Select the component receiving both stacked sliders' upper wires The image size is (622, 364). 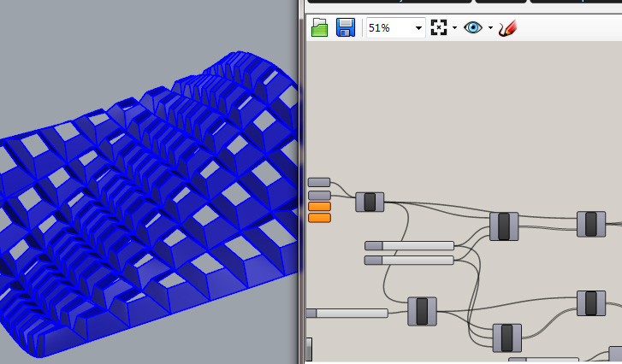(x=504, y=226)
